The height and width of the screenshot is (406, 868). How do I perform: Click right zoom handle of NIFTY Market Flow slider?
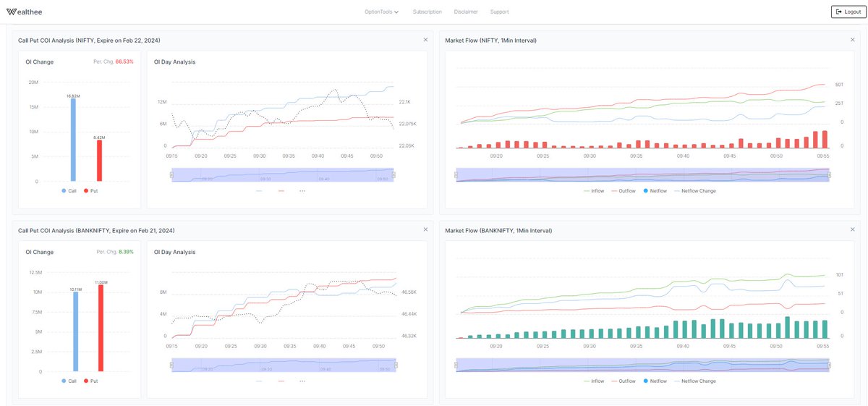[830, 174]
